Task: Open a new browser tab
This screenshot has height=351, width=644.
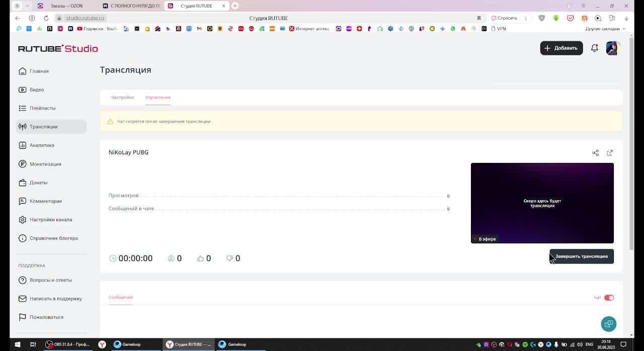Action: click(x=235, y=6)
